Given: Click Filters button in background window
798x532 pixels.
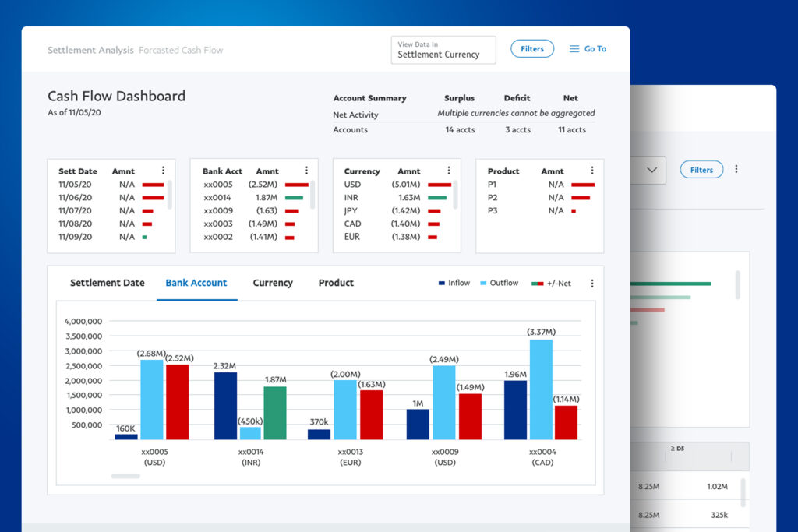Looking at the screenshot, I should click(702, 170).
